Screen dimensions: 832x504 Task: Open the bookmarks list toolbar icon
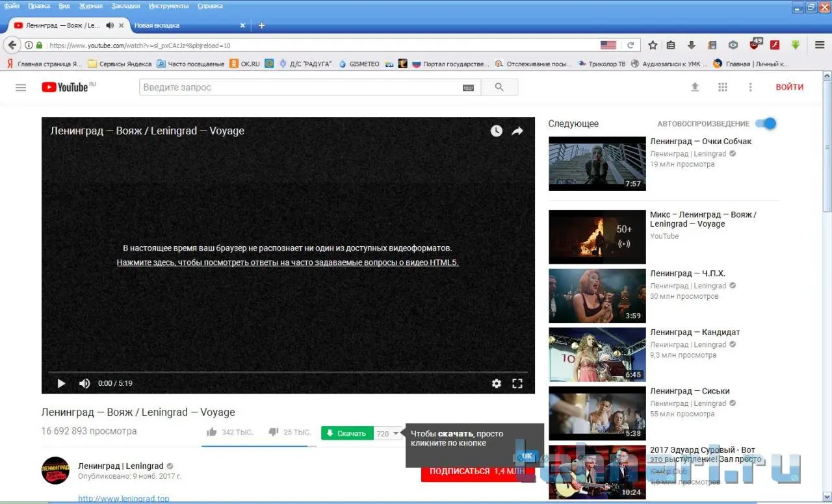[671, 45]
